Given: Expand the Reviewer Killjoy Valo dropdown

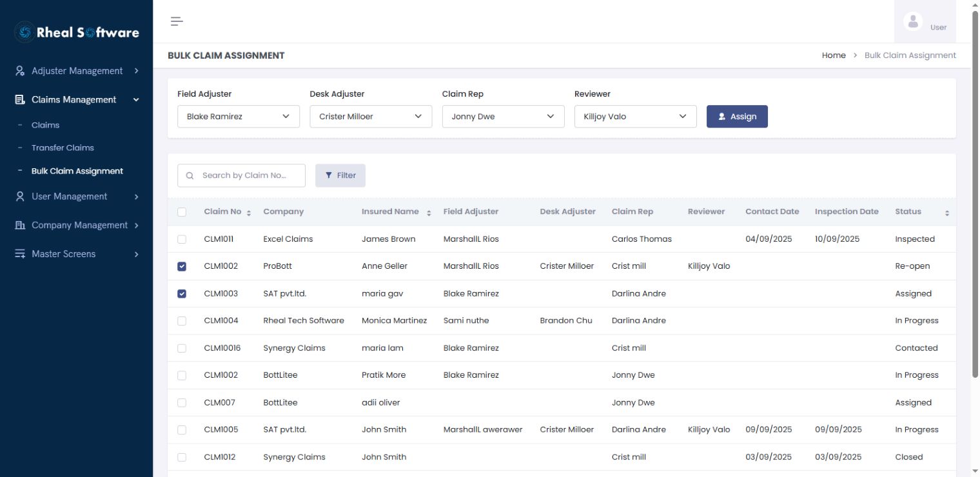Looking at the screenshot, I should [636, 117].
